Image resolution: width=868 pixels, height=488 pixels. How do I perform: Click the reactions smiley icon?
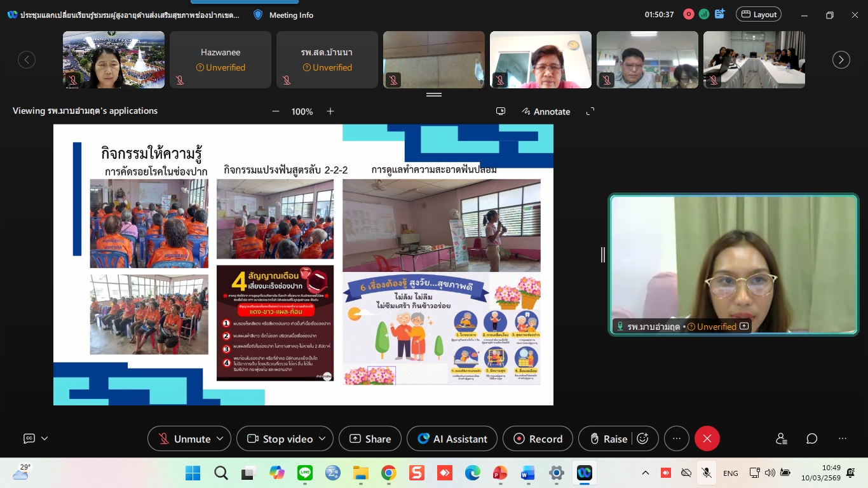tap(642, 438)
